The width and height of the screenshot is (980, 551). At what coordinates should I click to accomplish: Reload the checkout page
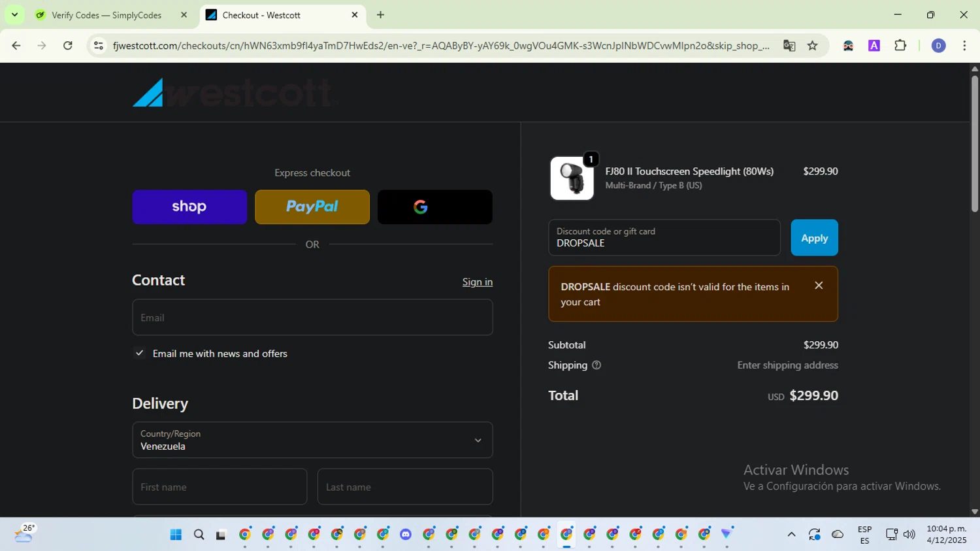coord(68,46)
